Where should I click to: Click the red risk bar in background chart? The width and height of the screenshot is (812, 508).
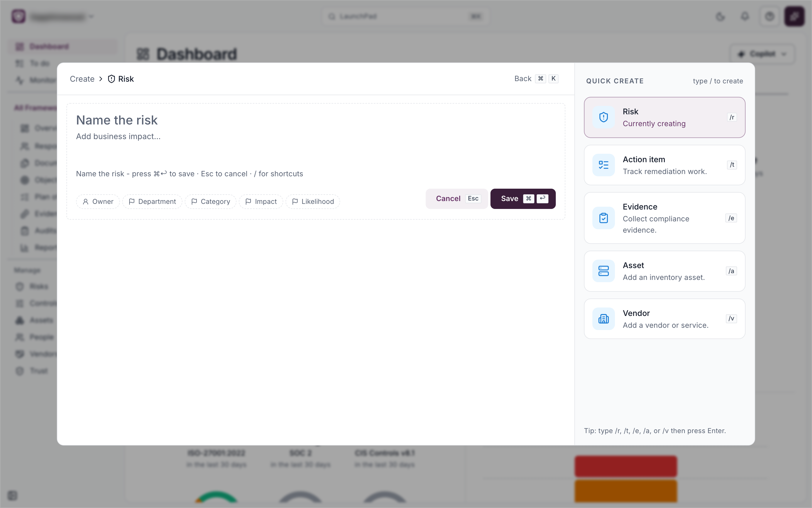click(626, 466)
